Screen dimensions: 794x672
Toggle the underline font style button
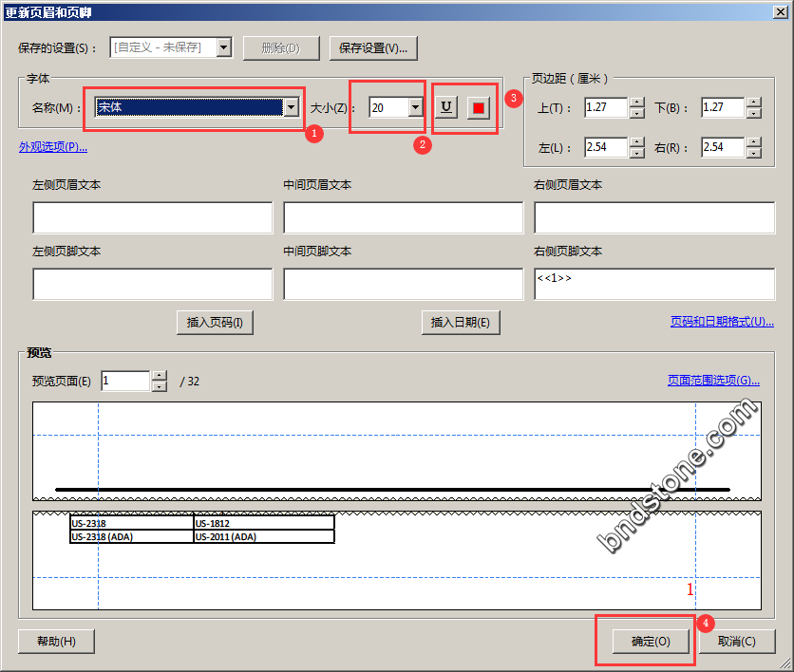pyautogui.click(x=445, y=107)
